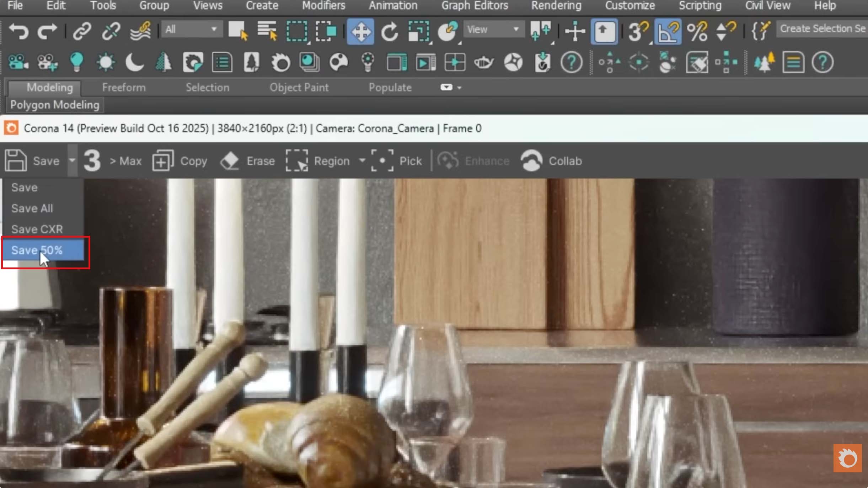Switch to the Freeform ribbon tab
Image resolution: width=868 pixels, height=488 pixels.
pyautogui.click(x=124, y=87)
